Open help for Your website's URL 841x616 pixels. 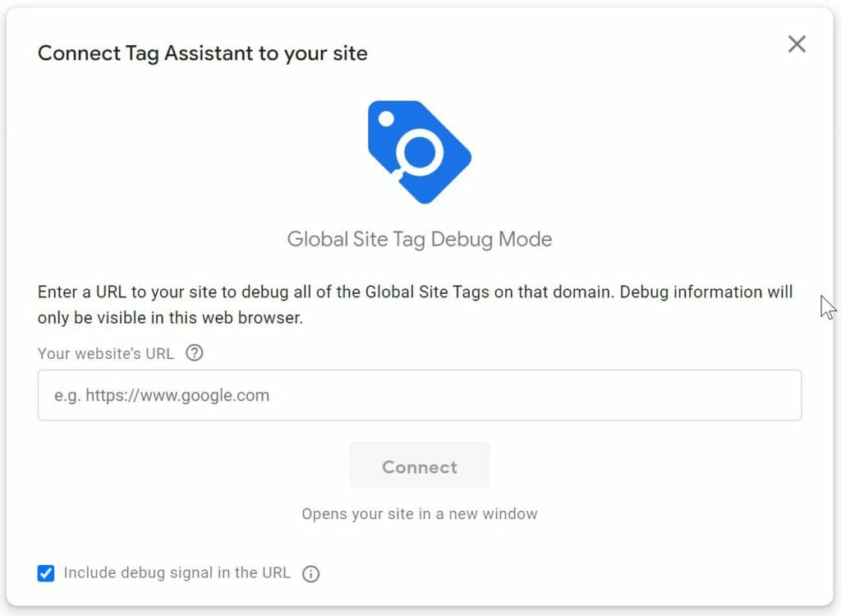click(x=194, y=353)
